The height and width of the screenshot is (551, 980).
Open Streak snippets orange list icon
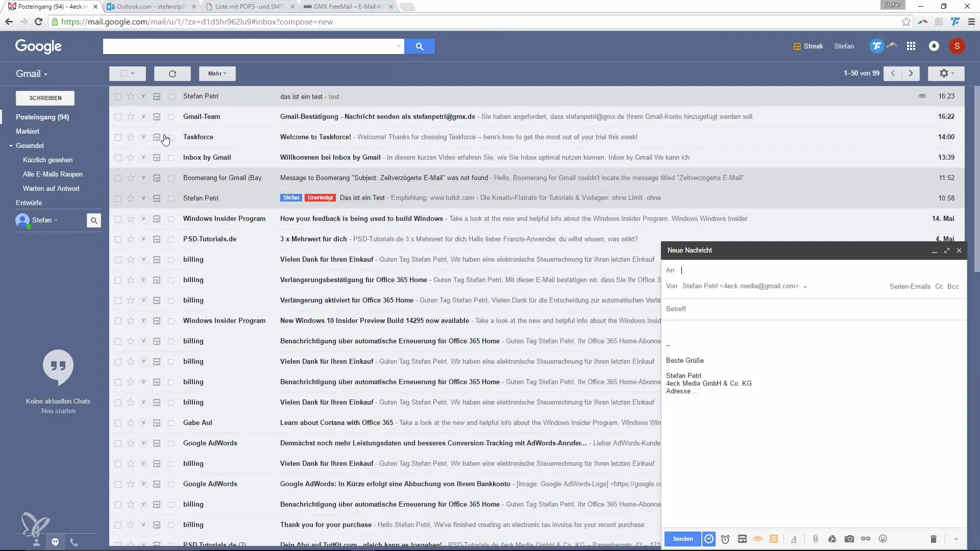click(x=774, y=539)
